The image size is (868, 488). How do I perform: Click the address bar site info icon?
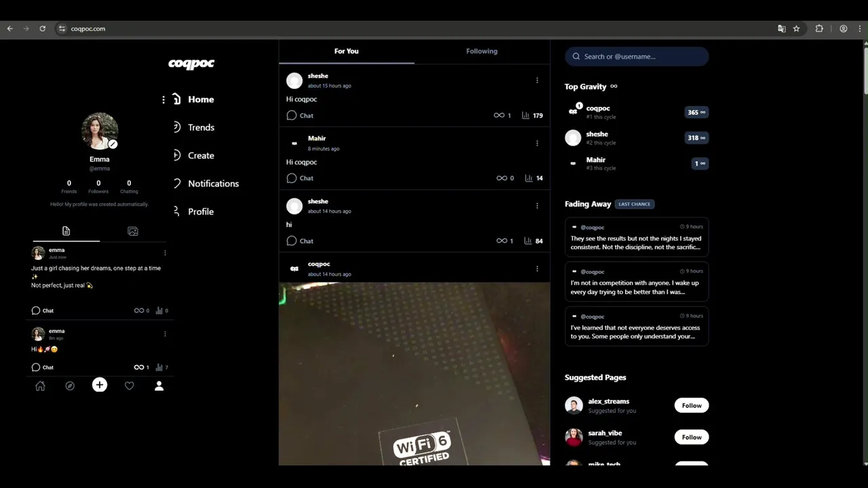pos(62,28)
